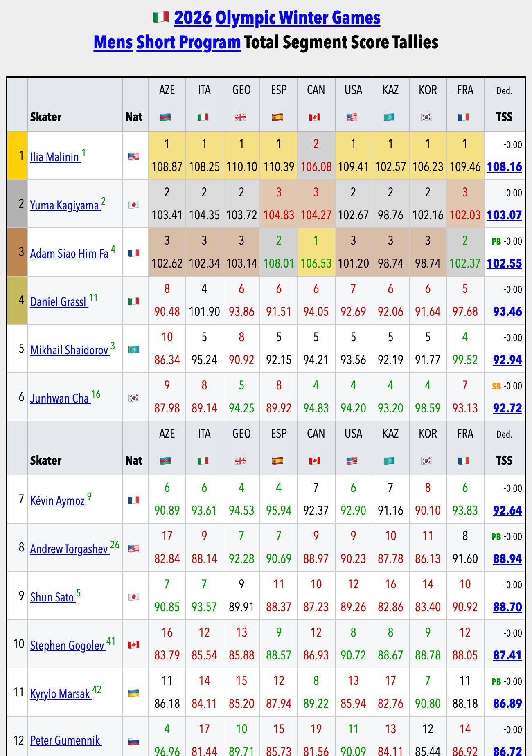The width and height of the screenshot is (532, 756).
Task: Open Mikhail Shaidorov's profile link
Action: point(70,350)
